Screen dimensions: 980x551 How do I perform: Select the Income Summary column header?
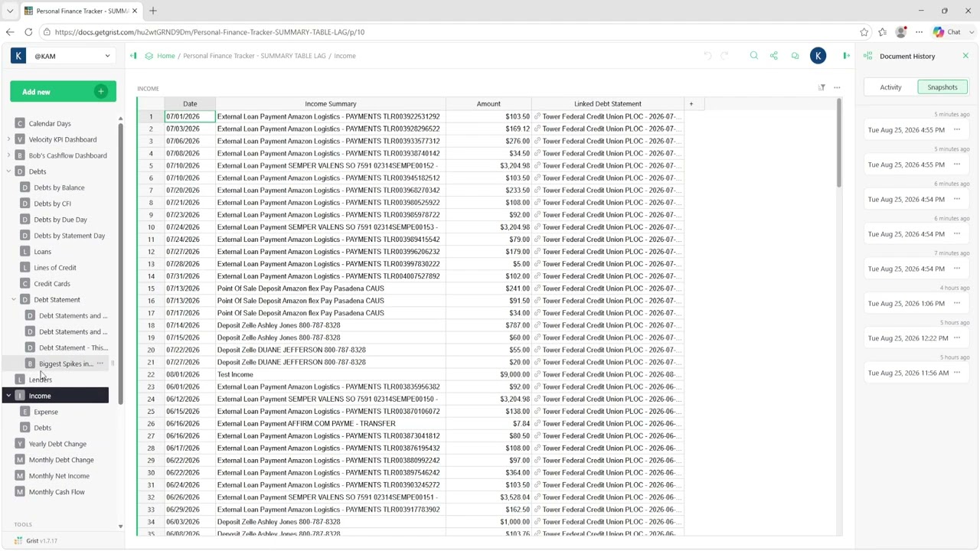pyautogui.click(x=331, y=104)
